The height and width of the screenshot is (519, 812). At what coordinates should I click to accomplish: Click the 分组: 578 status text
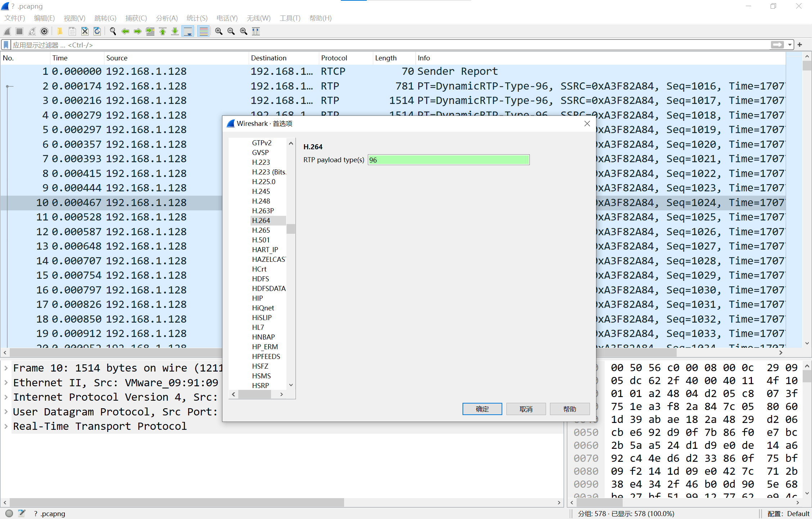click(x=626, y=514)
